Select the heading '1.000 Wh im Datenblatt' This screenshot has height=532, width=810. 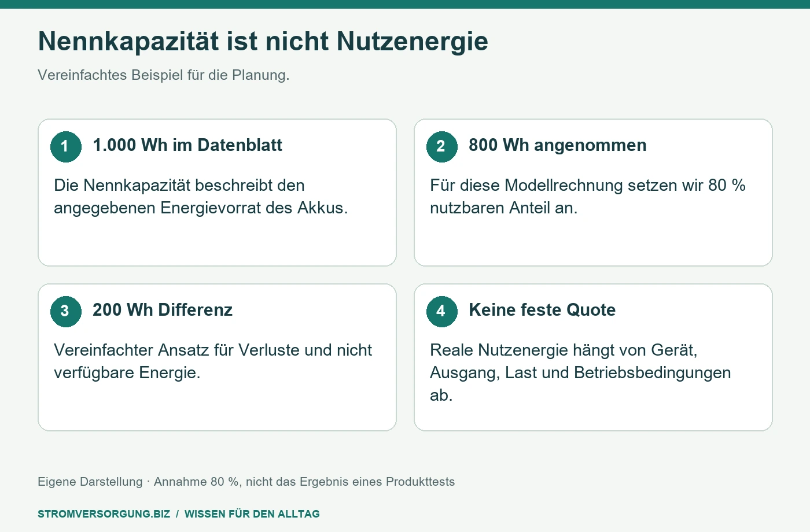tap(187, 145)
